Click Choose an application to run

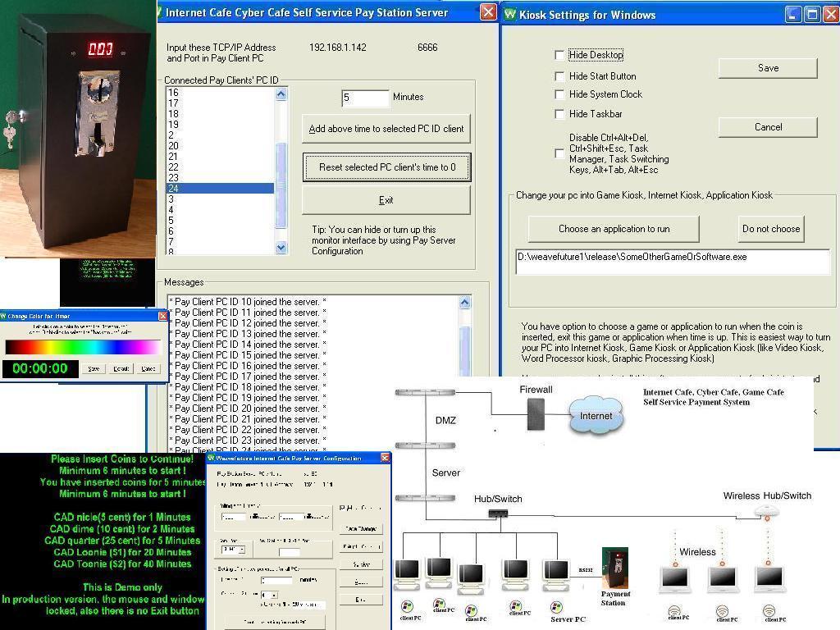point(614,229)
